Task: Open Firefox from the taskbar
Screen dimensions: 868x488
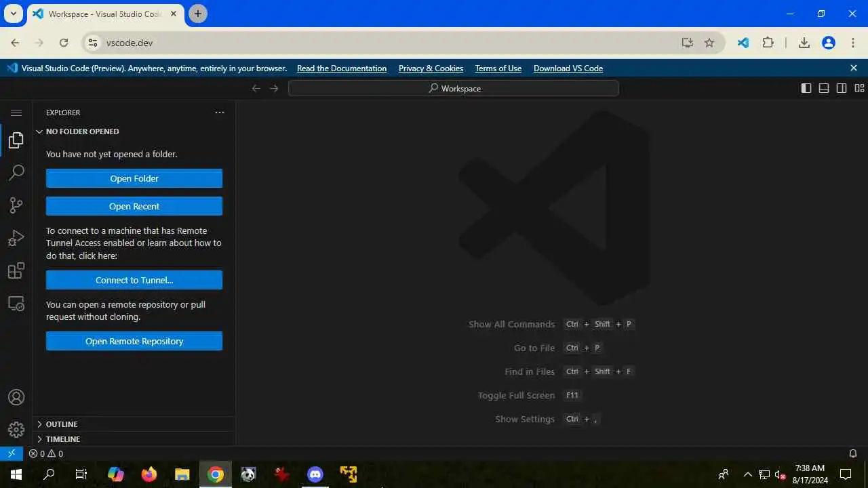Action: pos(149,474)
